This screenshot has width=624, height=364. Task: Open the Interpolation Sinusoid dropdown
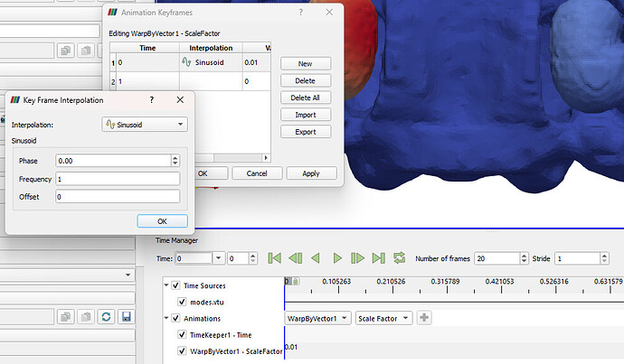(145, 125)
